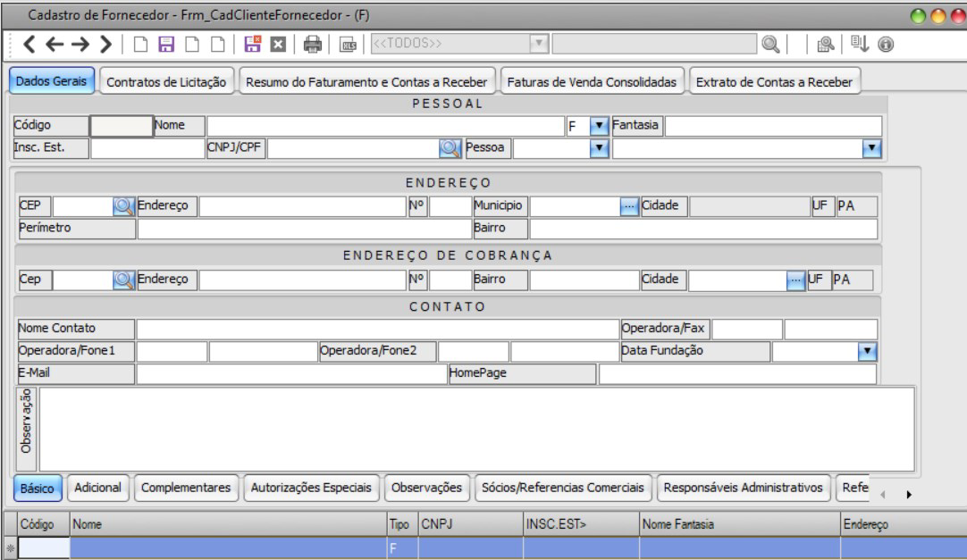967x560 pixels.
Task: Search the CEP in the ENDEREÇO section
Action: 123,205
